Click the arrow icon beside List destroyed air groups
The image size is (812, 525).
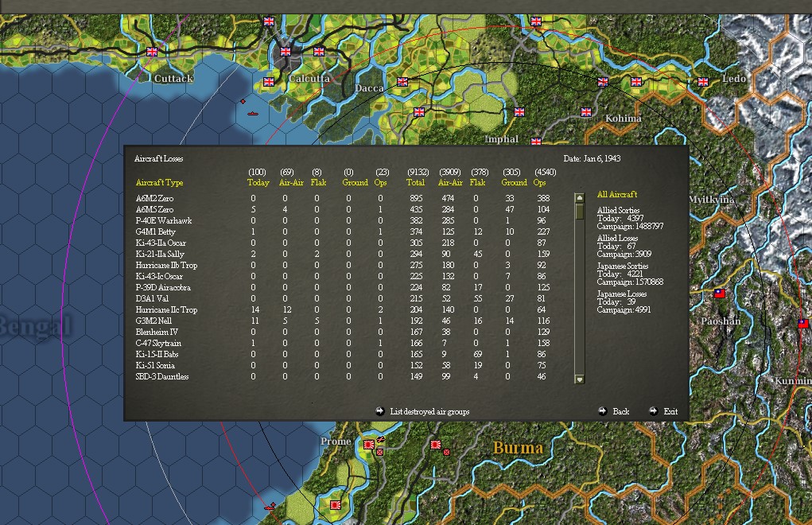pyautogui.click(x=379, y=411)
